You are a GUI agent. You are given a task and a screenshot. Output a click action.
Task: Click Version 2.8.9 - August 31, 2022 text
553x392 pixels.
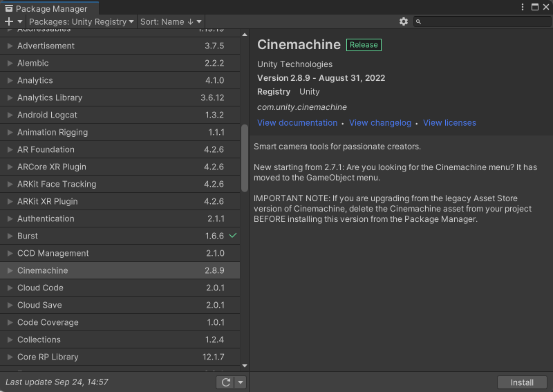(x=321, y=78)
